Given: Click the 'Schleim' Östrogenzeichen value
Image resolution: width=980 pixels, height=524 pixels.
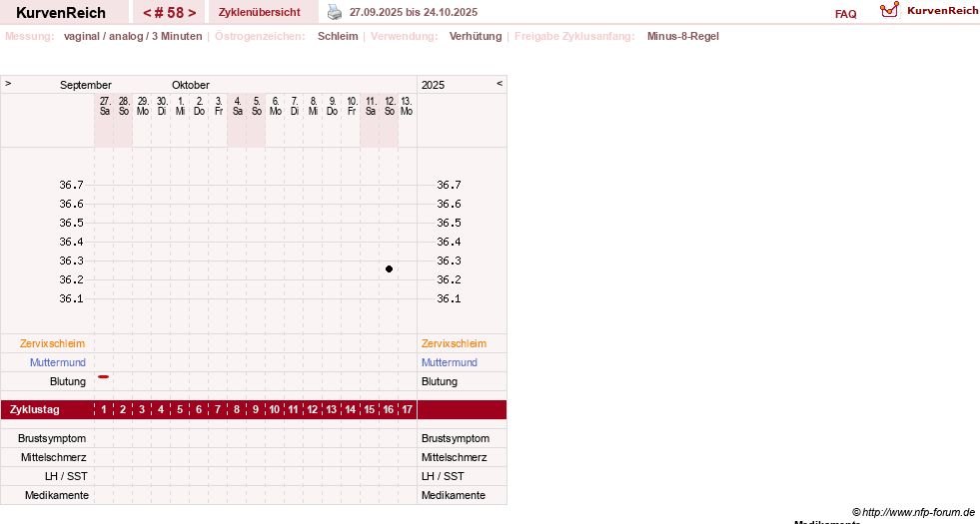Looking at the screenshot, I should [x=338, y=36].
